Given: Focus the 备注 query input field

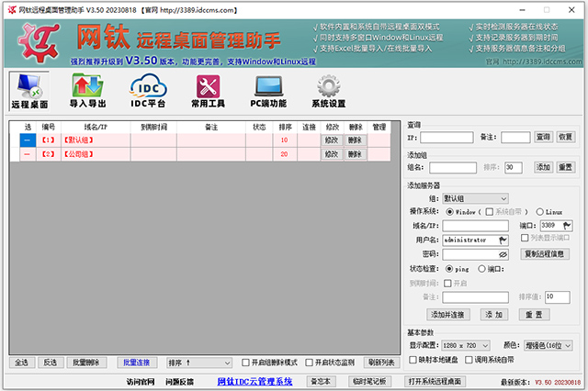Looking at the screenshot, I should (x=515, y=138).
